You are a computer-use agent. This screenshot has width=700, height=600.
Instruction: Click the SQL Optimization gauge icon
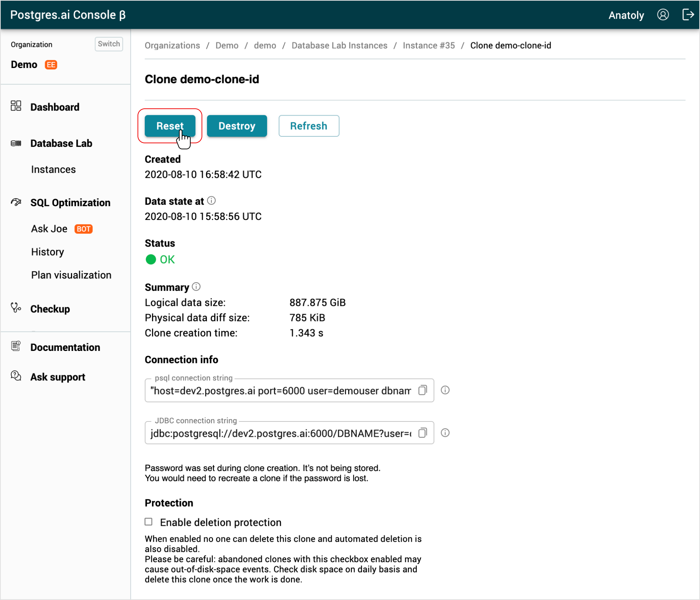16,202
